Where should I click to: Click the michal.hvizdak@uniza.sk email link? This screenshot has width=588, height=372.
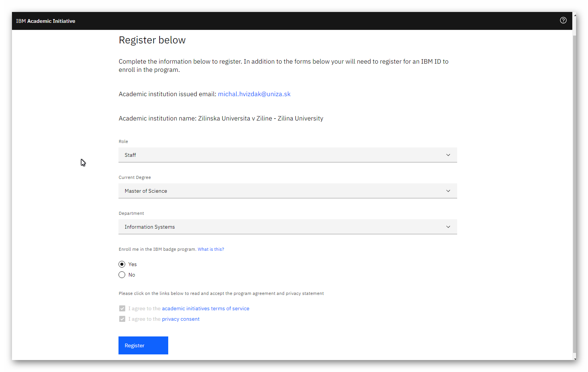tap(254, 94)
